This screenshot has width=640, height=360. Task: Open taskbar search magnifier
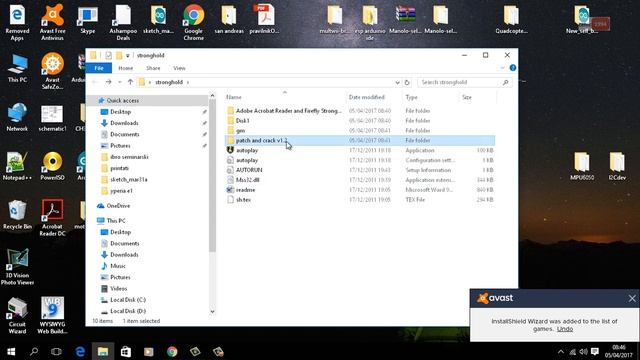(34, 351)
